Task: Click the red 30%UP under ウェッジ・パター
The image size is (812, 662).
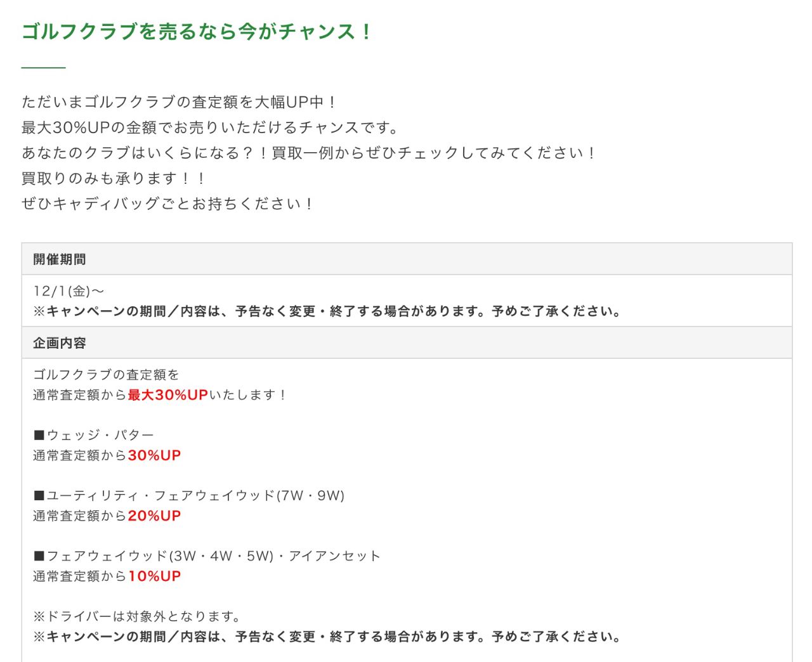Action: click(x=154, y=455)
